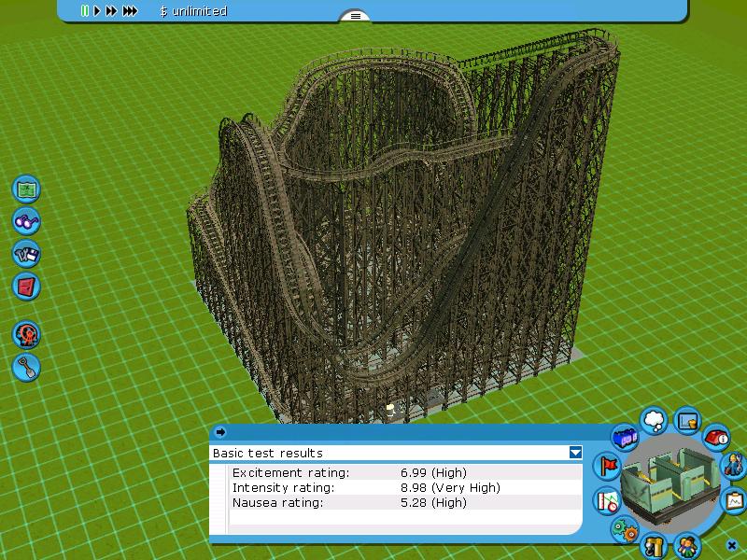Click the coaster car preview thumbnail
The width and height of the screenshot is (747, 560).
670,483
